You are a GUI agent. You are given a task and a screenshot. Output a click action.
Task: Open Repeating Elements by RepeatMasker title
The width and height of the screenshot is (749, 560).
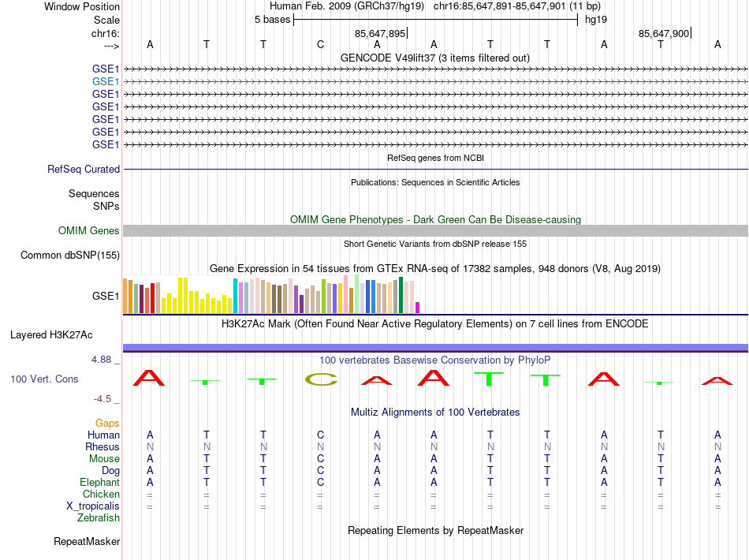click(435, 530)
